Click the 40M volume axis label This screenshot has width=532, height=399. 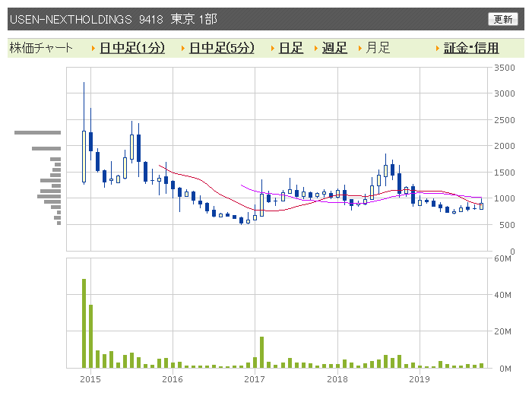(x=503, y=295)
